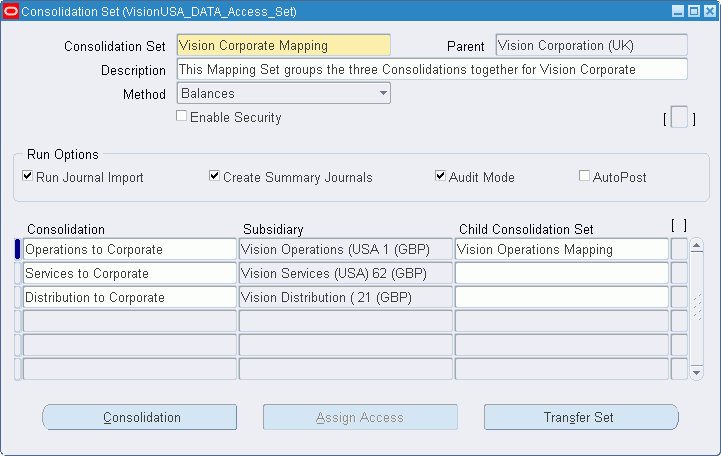Screen dimensions: 721x456
Task: Click the Oracle logo icon in title bar
Action: pos(11,11)
